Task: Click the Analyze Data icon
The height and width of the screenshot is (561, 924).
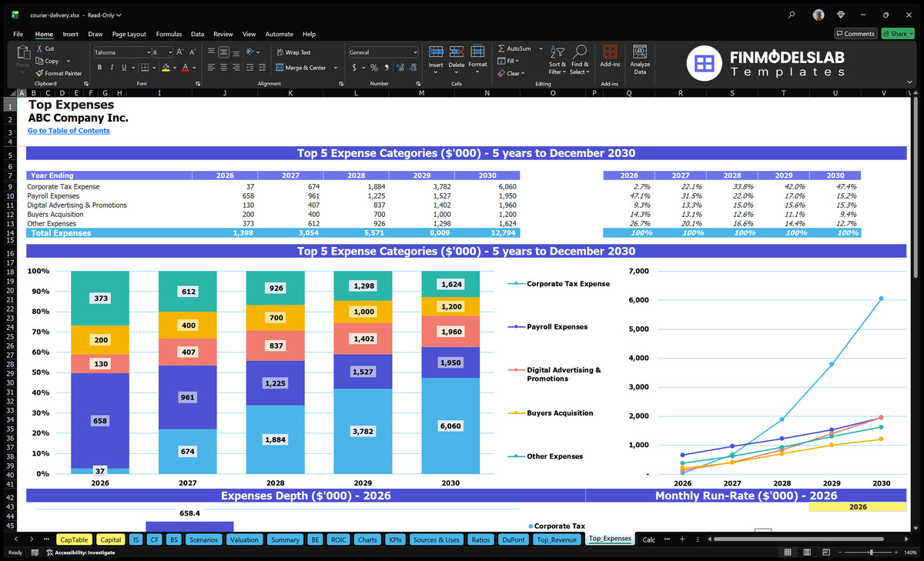Action: point(640,59)
